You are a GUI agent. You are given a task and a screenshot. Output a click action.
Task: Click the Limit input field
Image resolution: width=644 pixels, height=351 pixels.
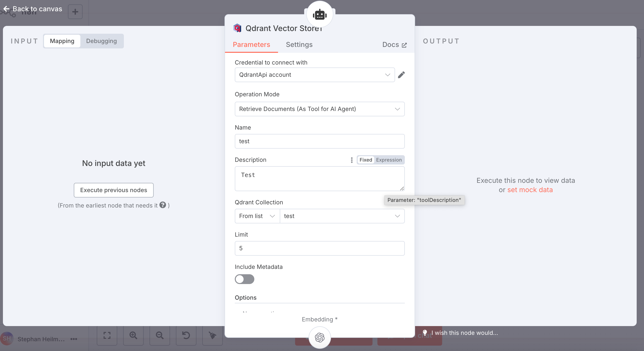coord(320,248)
